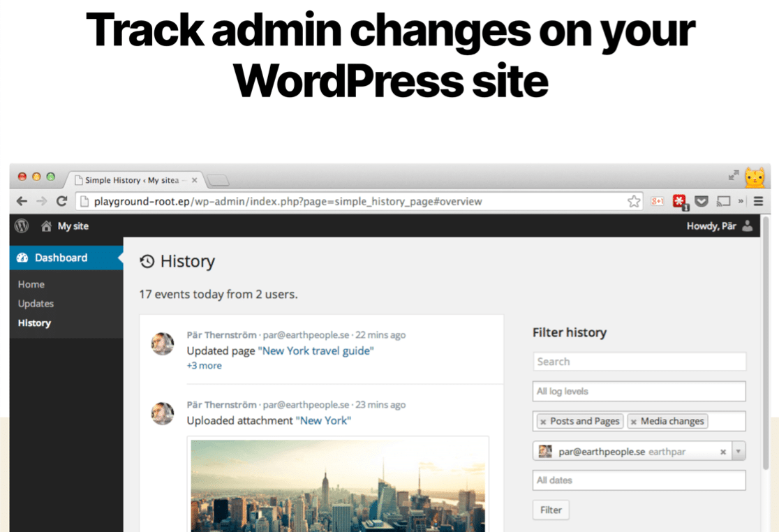The height and width of the screenshot is (532, 779).
Task: Remove Media changes filter tag
Action: [x=633, y=422]
